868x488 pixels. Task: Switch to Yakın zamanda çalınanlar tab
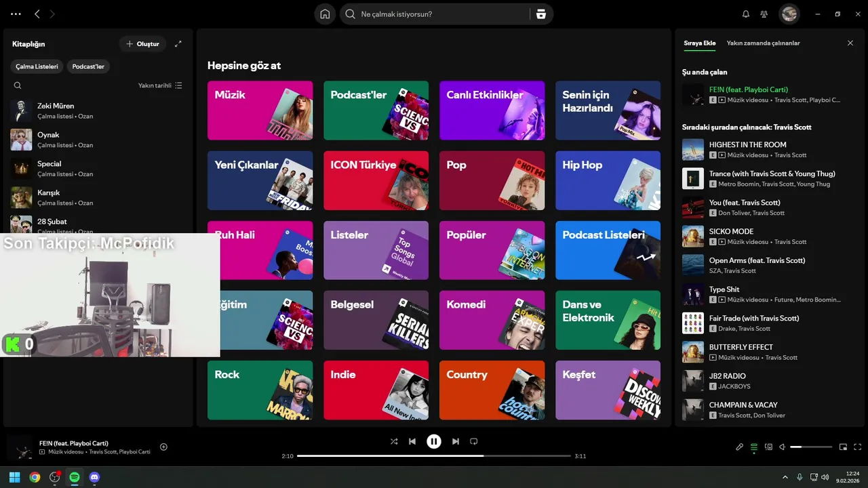coord(763,43)
